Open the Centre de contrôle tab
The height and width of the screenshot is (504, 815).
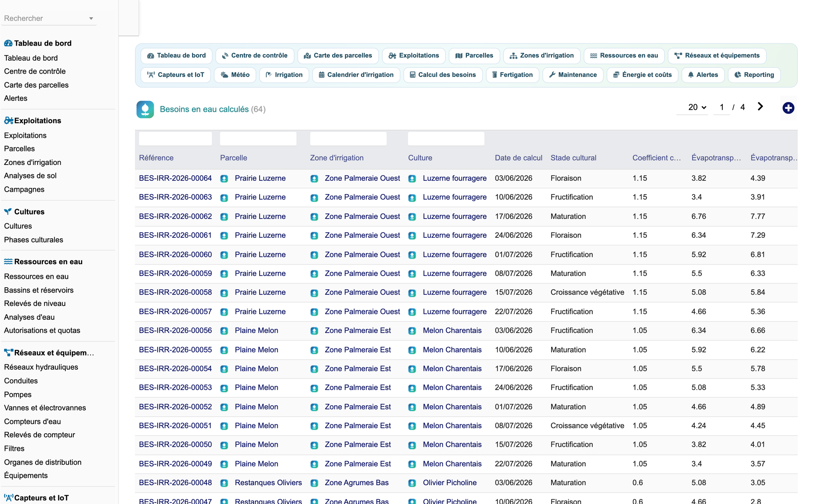click(x=255, y=56)
